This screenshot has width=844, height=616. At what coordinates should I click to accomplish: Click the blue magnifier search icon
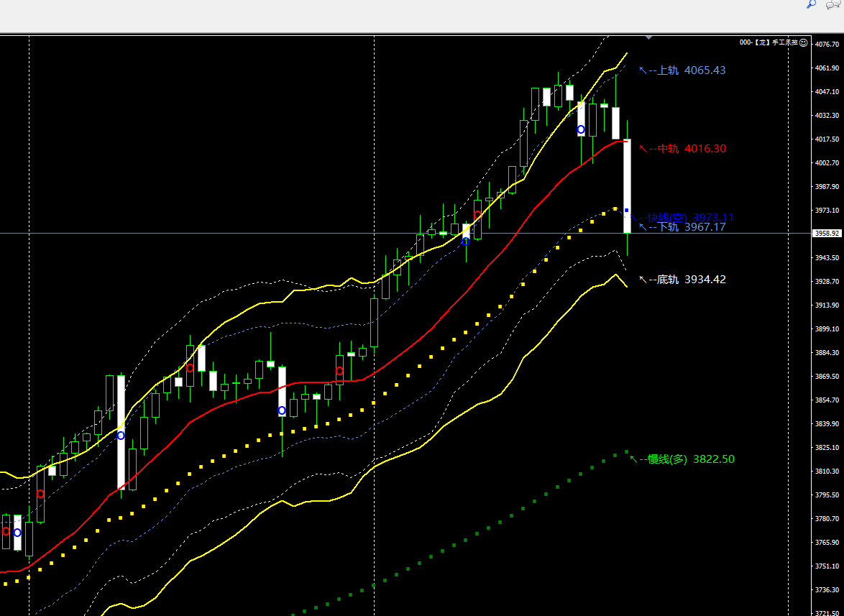811,4
